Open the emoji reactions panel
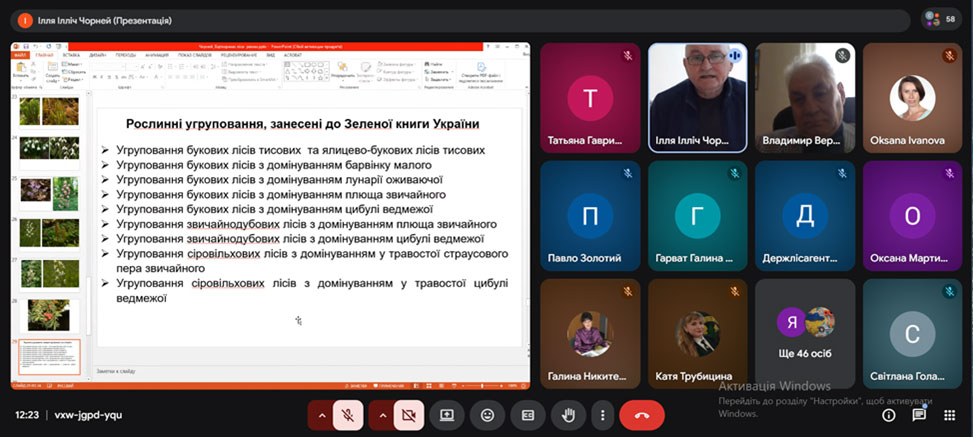The height and width of the screenshot is (437, 973). [x=487, y=415]
